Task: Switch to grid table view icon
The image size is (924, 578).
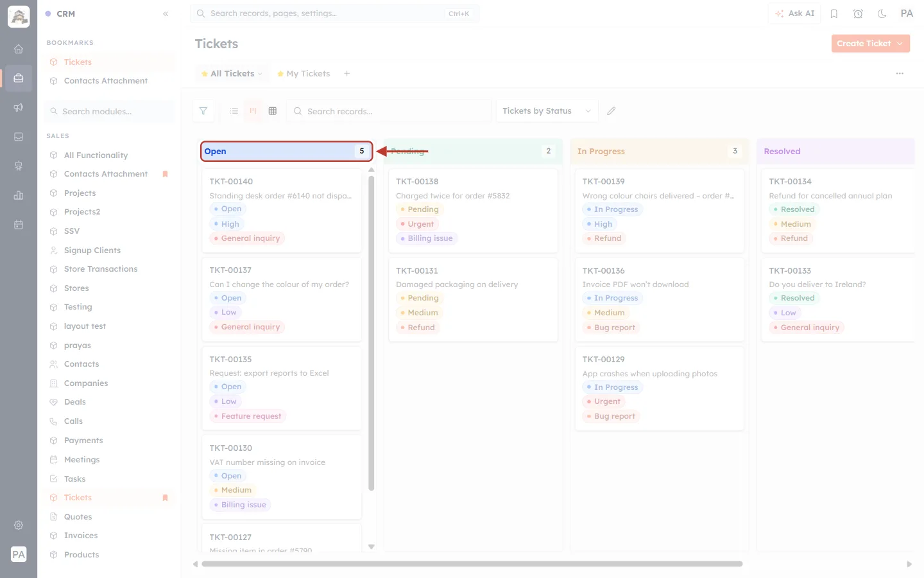Action: [273, 111]
